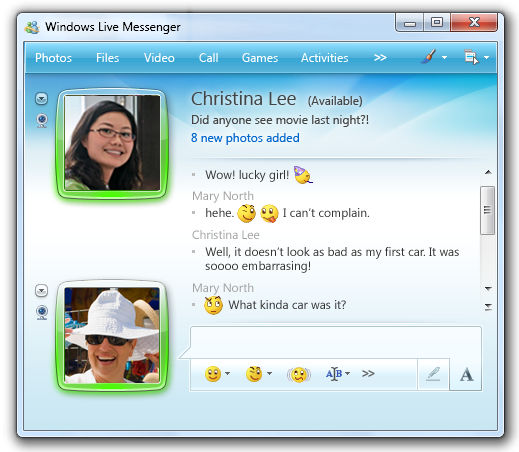Click inside the message input box
Image resolution: width=519 pixels, height=452 pixels.
point(336,343)
